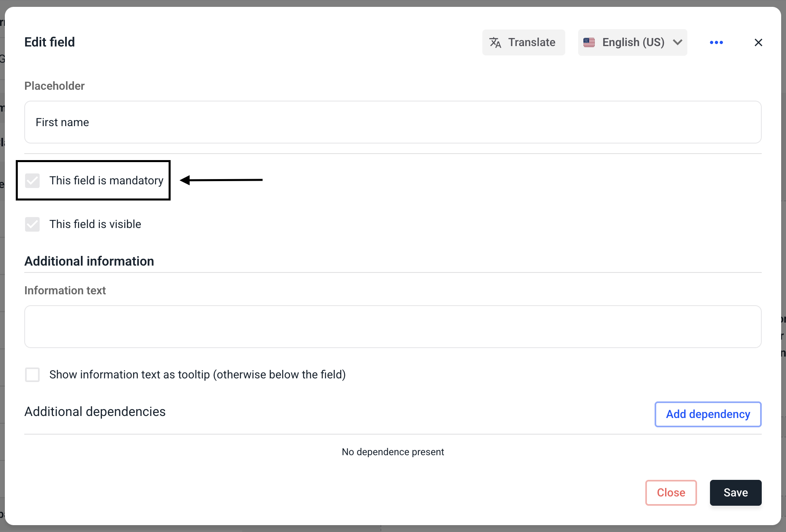
Task: Click into the Information text field
Action: [393, 327]
